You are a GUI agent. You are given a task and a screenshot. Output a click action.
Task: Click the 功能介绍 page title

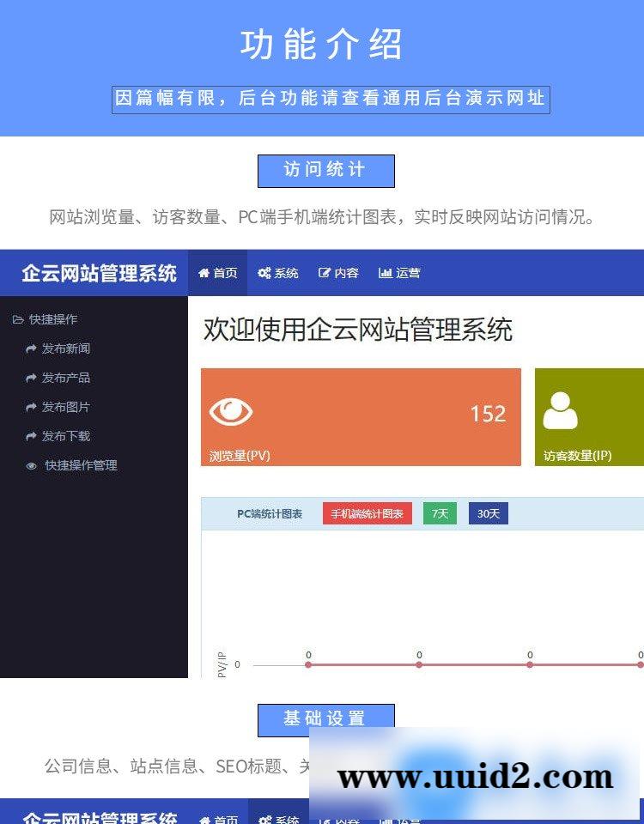click(322, 44)
